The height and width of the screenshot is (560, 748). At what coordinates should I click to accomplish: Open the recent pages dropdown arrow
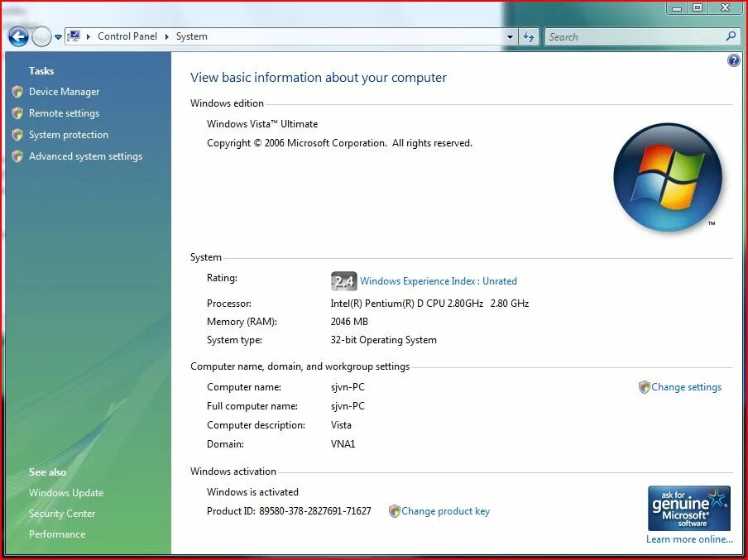coord(58,36)
